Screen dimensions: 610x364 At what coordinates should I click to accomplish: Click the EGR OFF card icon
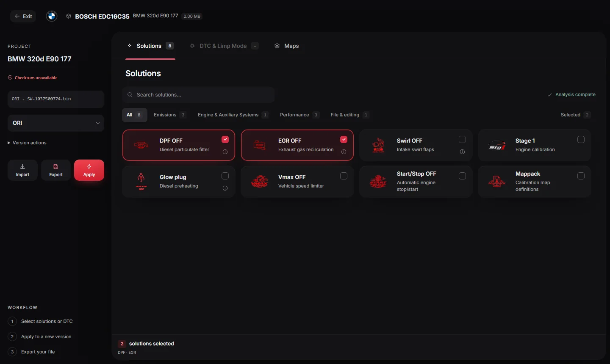pos(260,145)
